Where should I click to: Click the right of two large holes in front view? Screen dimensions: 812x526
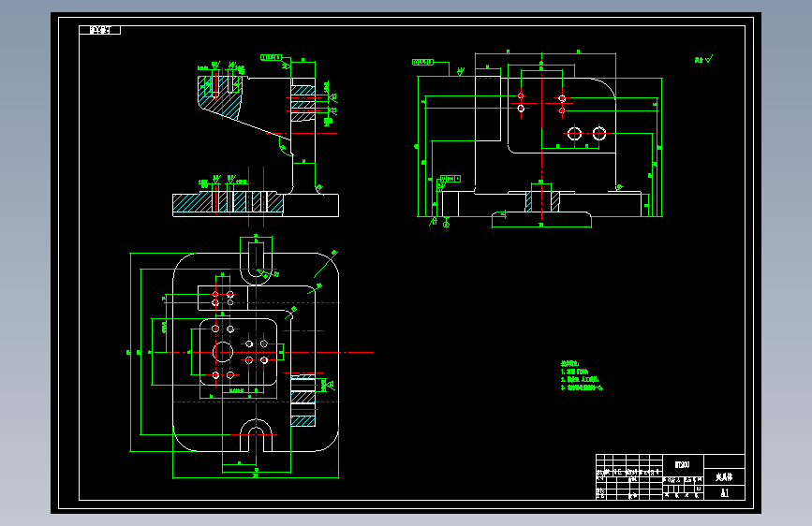[x=599, y=134]
